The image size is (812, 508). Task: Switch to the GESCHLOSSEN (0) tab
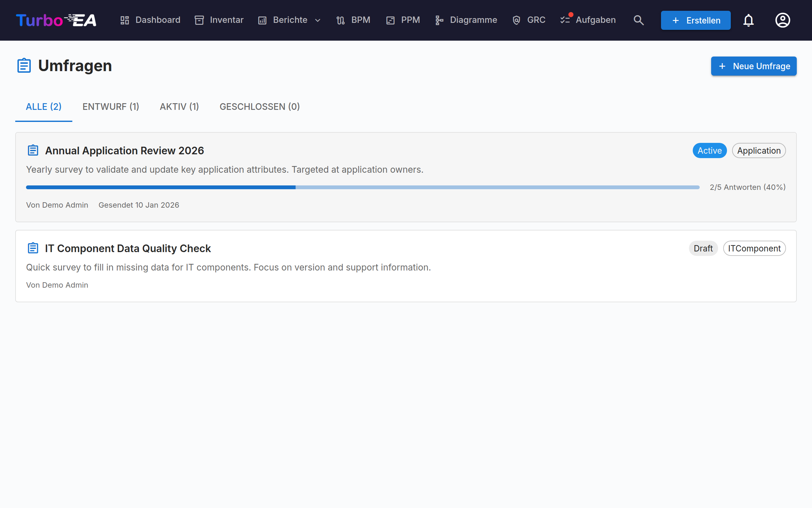click(x=259, y=107)
